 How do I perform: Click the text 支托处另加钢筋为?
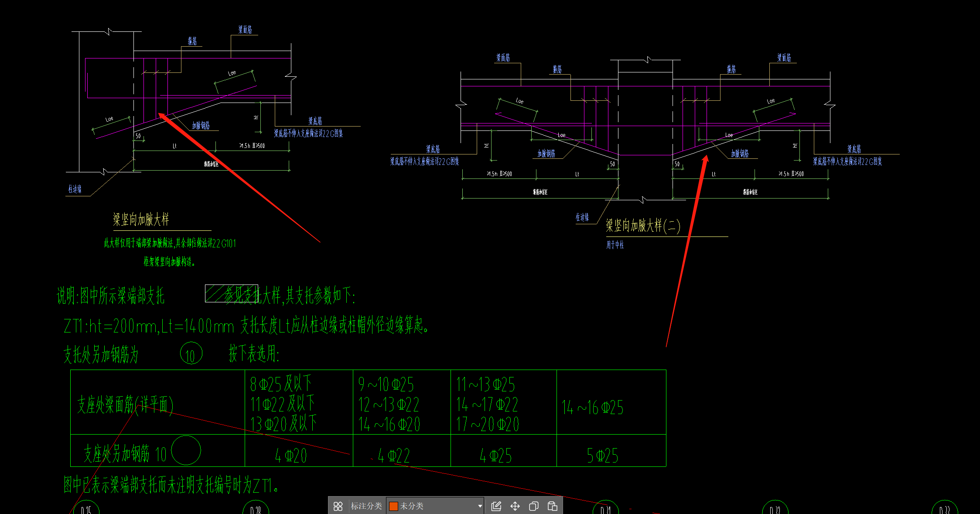click(x=101, y=354)
